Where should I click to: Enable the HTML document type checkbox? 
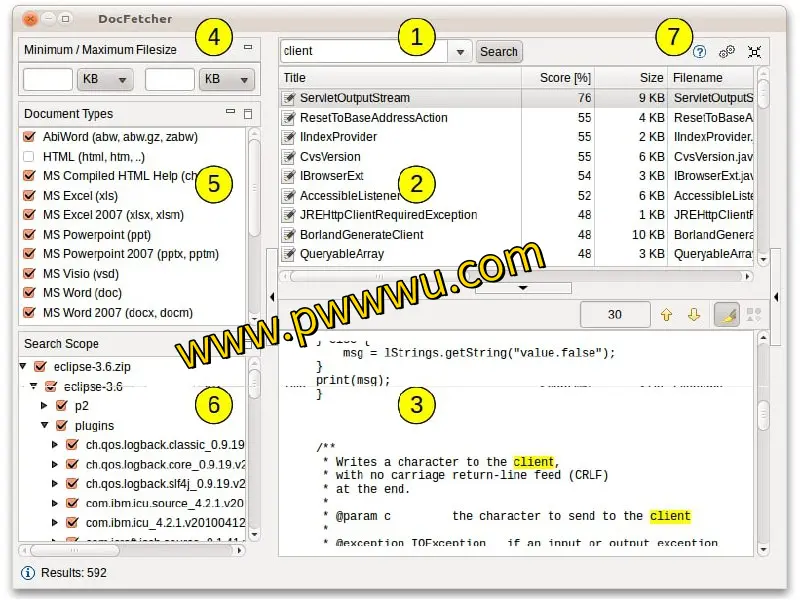(29, 156)
